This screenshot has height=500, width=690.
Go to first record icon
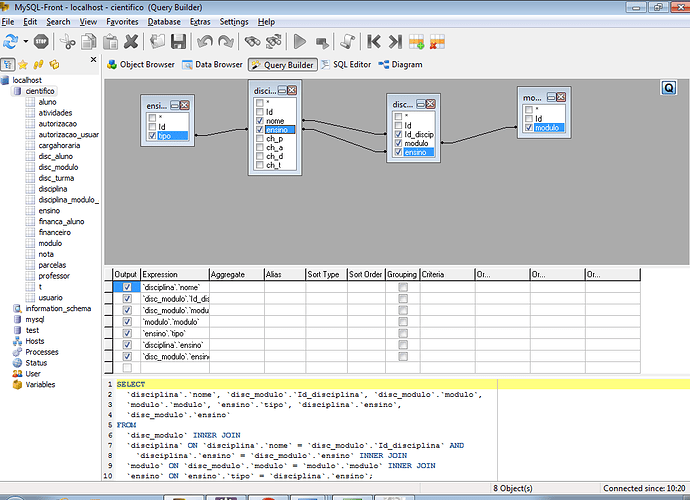374,42
